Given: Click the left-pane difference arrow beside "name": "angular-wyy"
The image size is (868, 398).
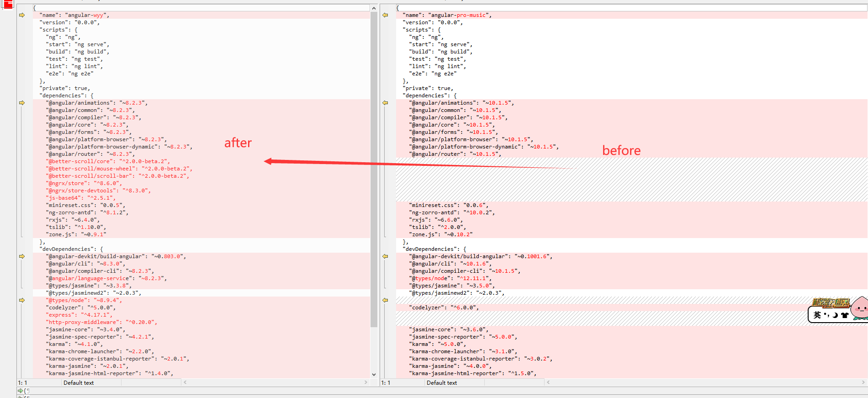Looking at the screenshot, I should point(22,15).
